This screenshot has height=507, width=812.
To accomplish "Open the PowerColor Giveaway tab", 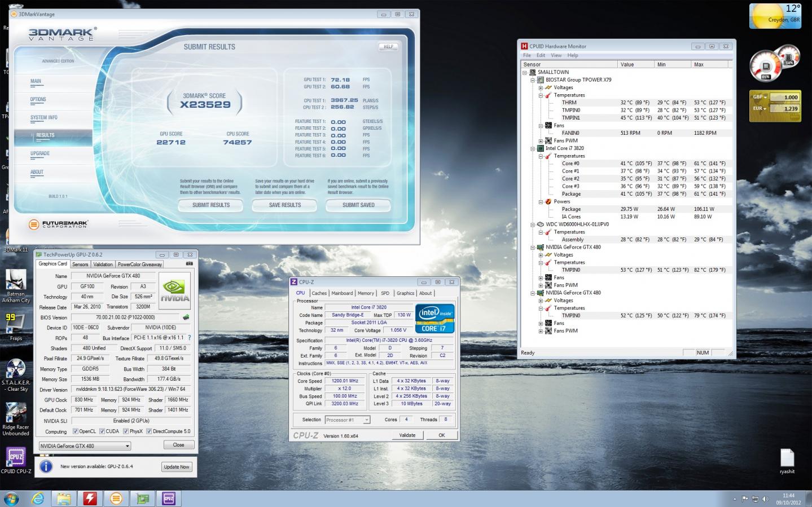I will 140,264.
